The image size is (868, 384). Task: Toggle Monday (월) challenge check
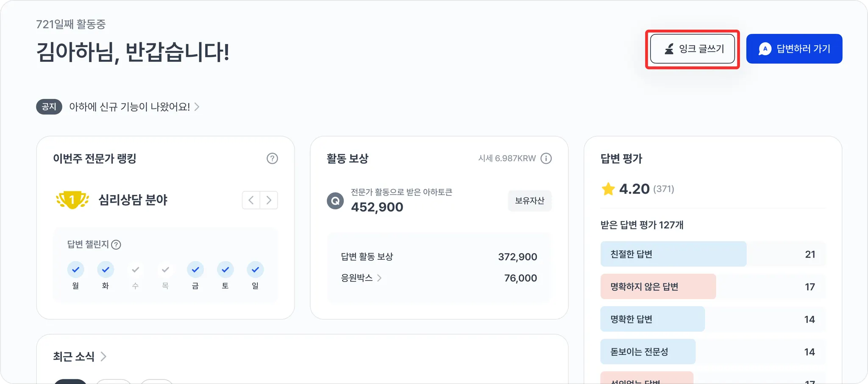pyautogui.click(x=75, y=270)
